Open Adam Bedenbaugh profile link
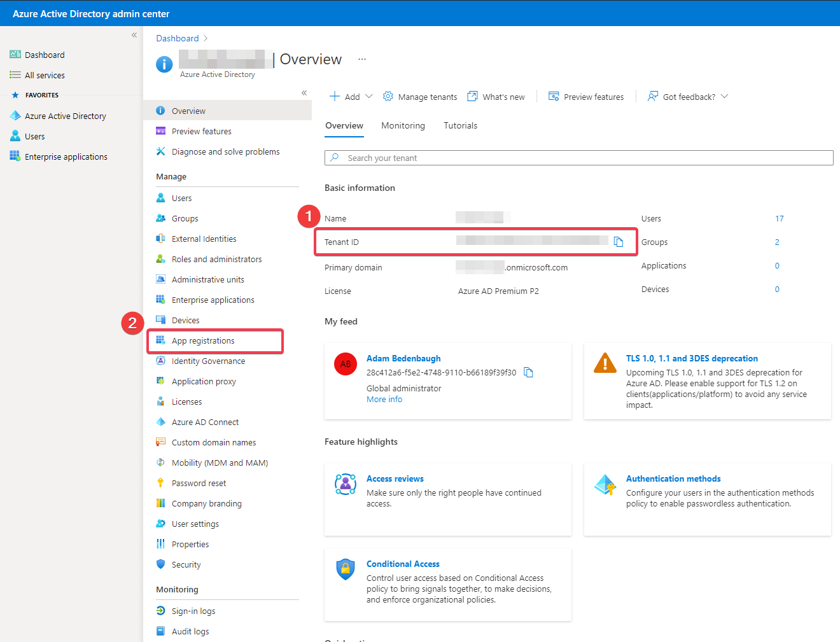This screenshot has height=642, width=840. (403, 358)
